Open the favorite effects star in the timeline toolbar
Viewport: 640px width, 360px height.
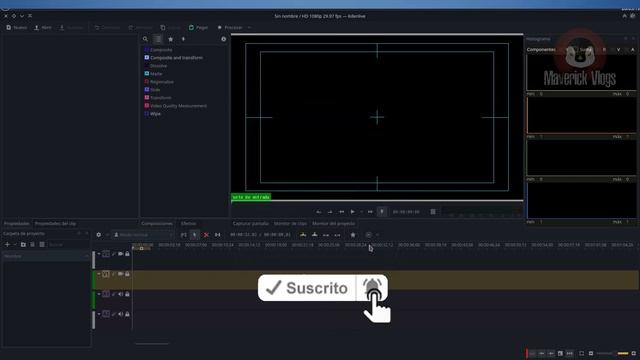(353, 235)
